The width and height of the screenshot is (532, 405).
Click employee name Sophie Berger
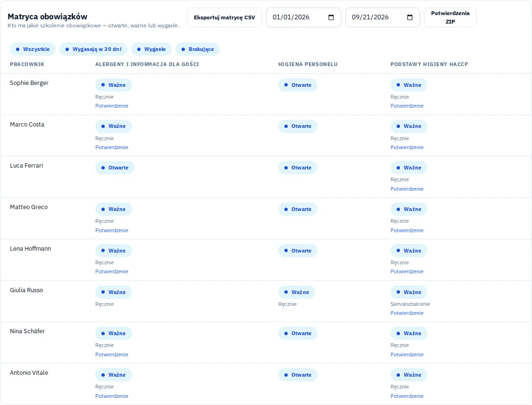(29, 83)
